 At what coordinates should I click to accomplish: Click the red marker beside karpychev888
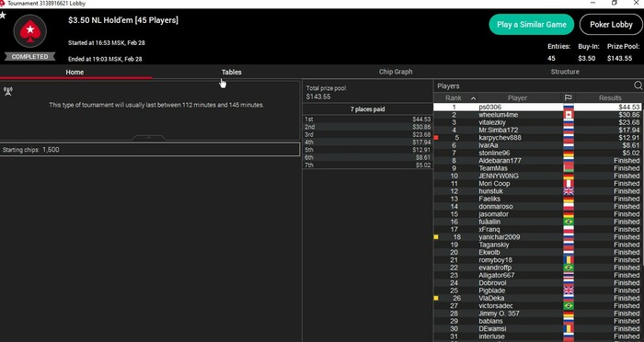[436, 138]
